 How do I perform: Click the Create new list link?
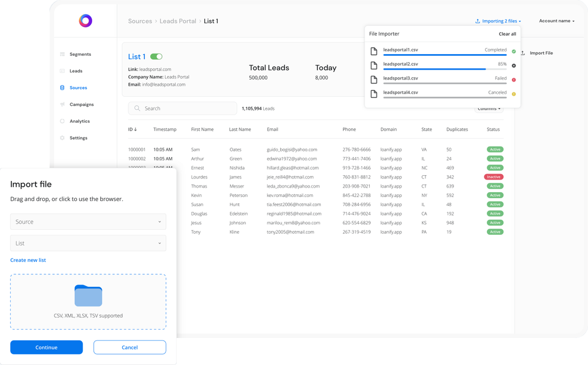[x=28, y=260]
